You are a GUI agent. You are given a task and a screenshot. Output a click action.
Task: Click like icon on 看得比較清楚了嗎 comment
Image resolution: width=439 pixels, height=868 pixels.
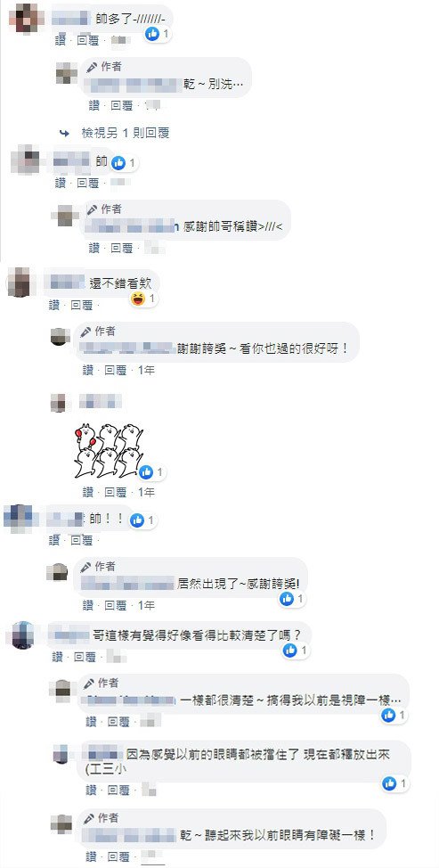tap(289, 651)
